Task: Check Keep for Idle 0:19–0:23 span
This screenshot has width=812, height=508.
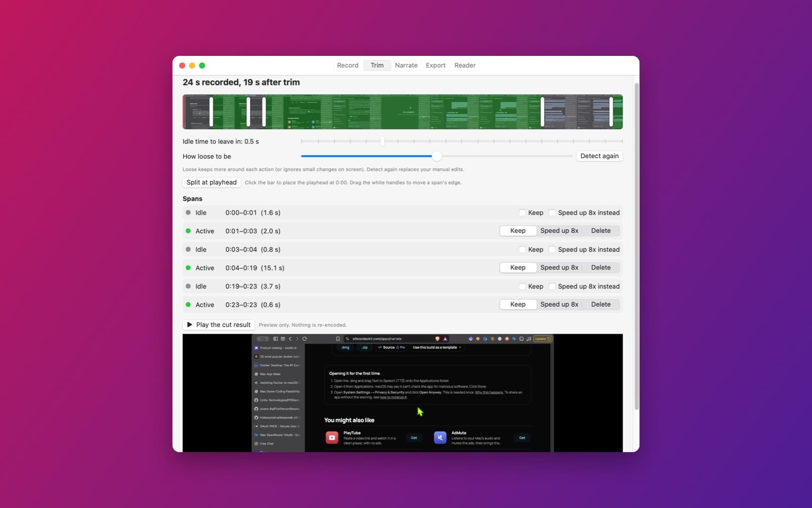Action: click(522, 287)
